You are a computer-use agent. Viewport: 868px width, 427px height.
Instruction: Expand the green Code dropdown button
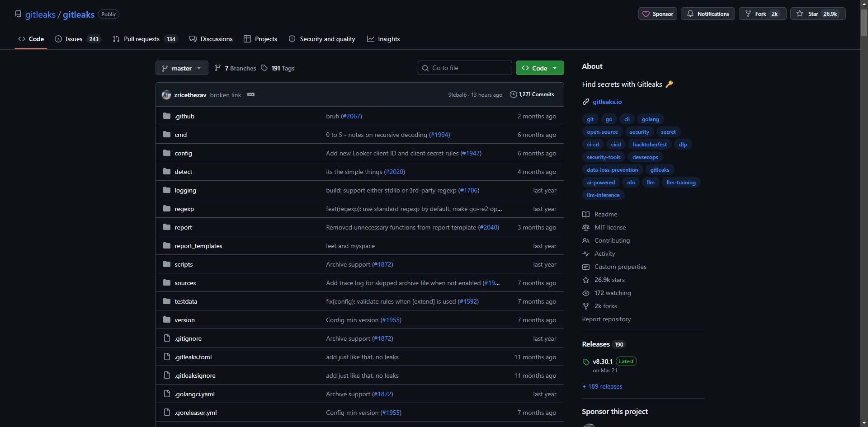(540, 68)
